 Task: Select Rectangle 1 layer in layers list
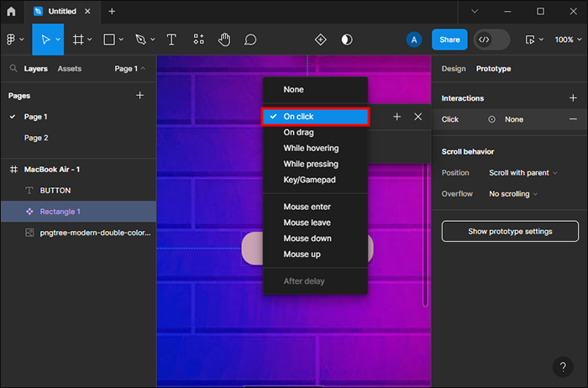[x=60, y=212]
